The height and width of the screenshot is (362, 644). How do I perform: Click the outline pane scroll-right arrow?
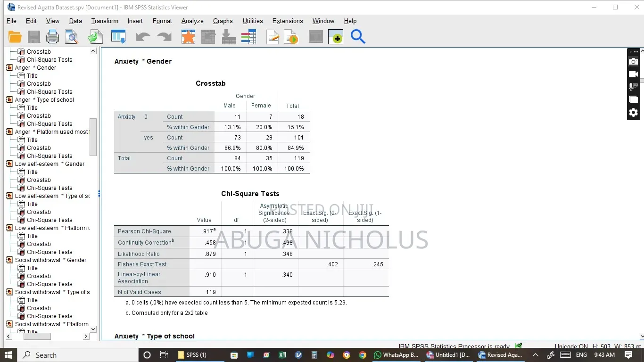[86, 336]
